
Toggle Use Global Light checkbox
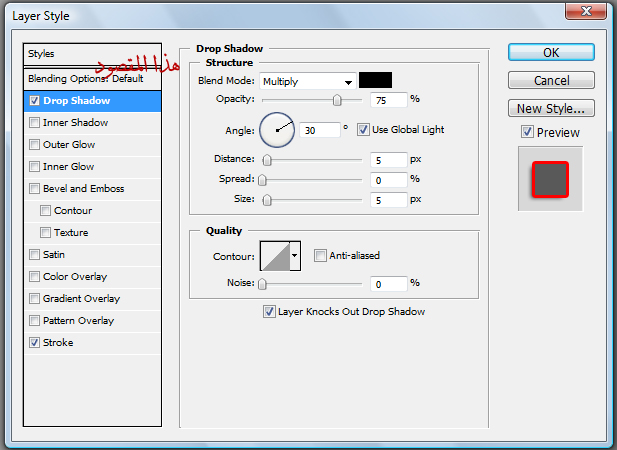coord(363,129)
